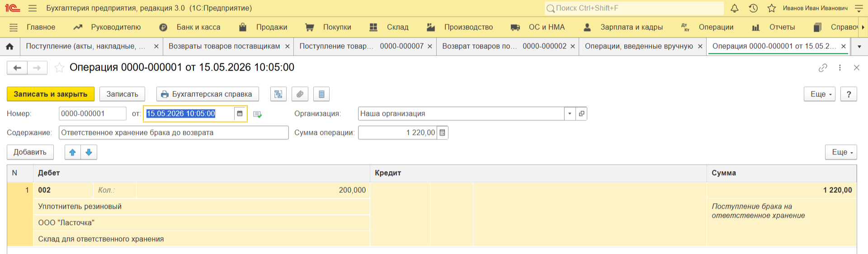Viewport: 868px width, 254px height.
Task: Select ООО "Ласточка" cell
Action: (202, 223)
